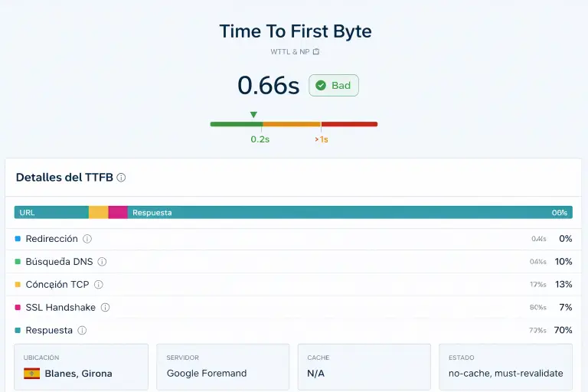Click the Bad status badge
The height and width of the screenshot is (392, 588).
[334, 86]
